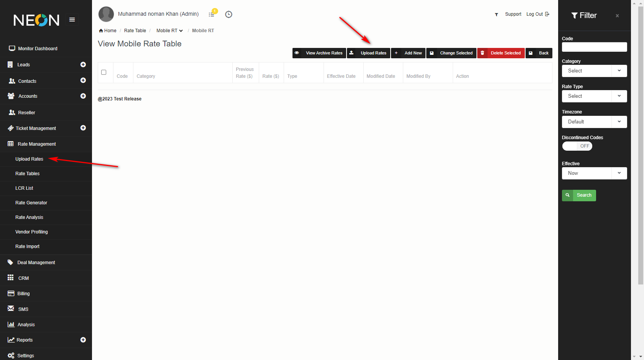Click the plus icon beside Ticket Management
The image size is (644, 360).
click(83, 128)
